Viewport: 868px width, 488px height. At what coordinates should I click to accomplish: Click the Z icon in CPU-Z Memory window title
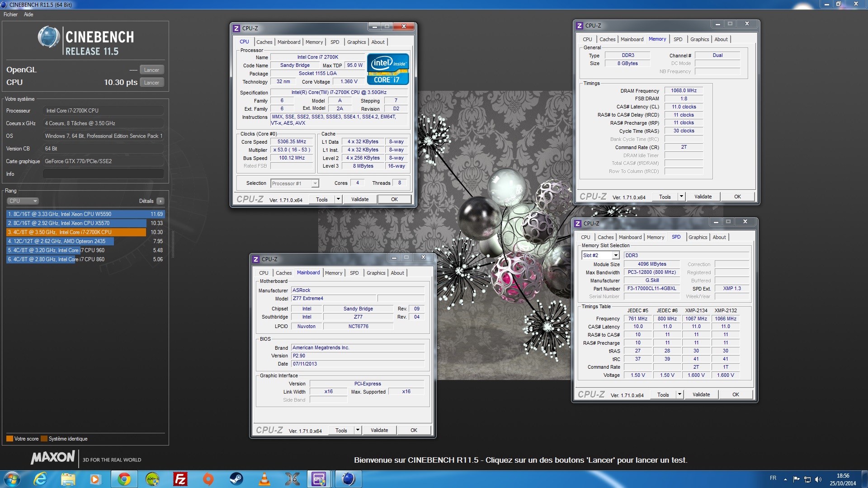pyautogui.click(x=579, y=26)
